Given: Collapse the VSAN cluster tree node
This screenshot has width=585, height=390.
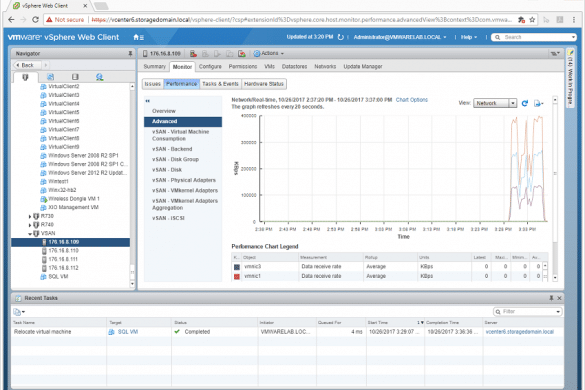Looking at the screenshot, I should [x=30, y=234].
